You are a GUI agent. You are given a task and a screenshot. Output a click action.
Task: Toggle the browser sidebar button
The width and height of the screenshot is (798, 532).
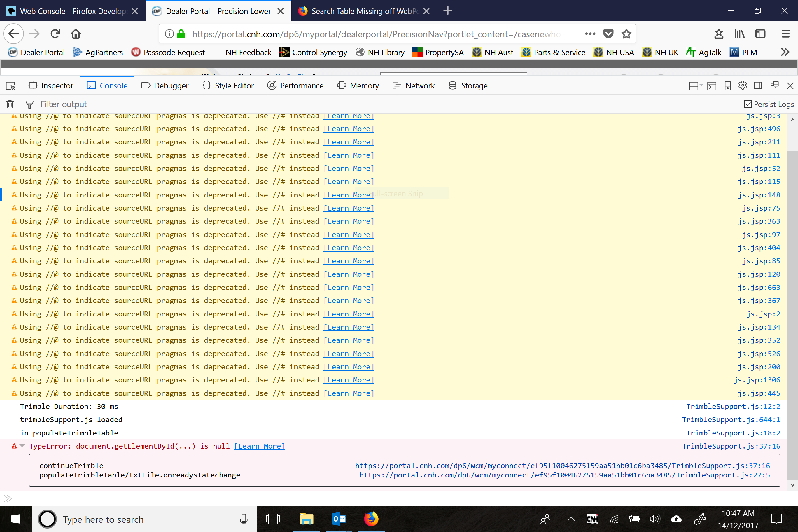(x=760, y=34)
